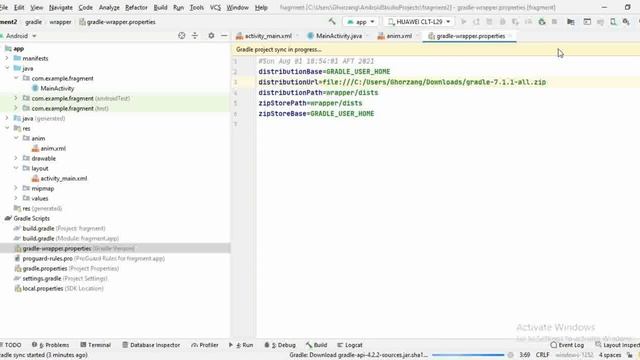This screenshot has height=360, width=640.
Task: Click the Gradle download progress bar
Action: (468, 355)
